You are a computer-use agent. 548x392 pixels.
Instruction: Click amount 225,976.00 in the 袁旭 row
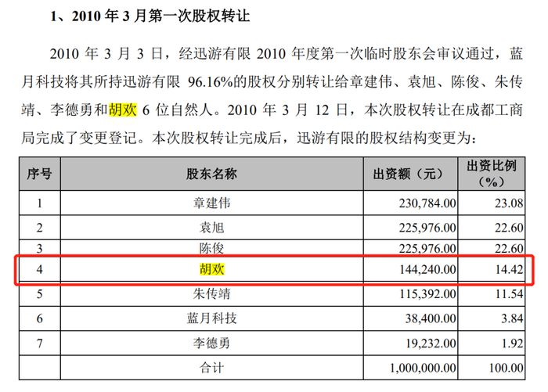[427, 228]
